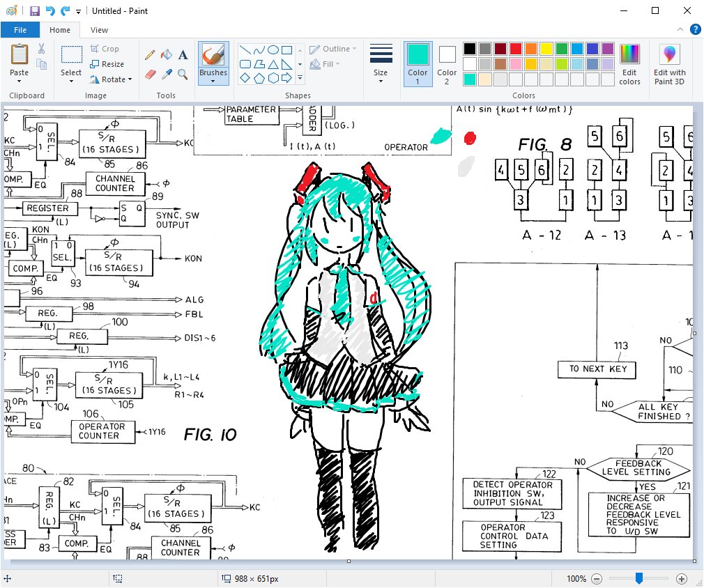The width and height of the screenshot is (704, 588).
Task: Expand the Paste dropdown arrow
Action: click(x=20, y=82)
